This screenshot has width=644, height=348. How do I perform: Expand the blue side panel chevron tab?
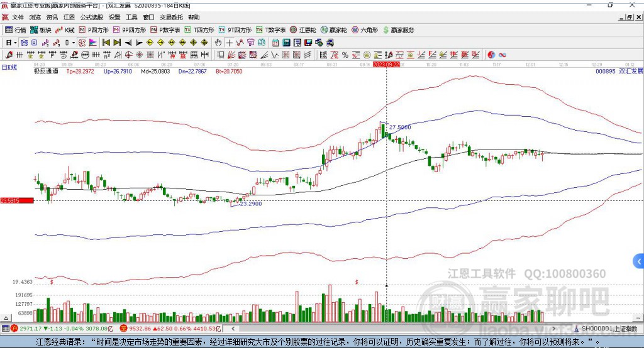point(639,261)
